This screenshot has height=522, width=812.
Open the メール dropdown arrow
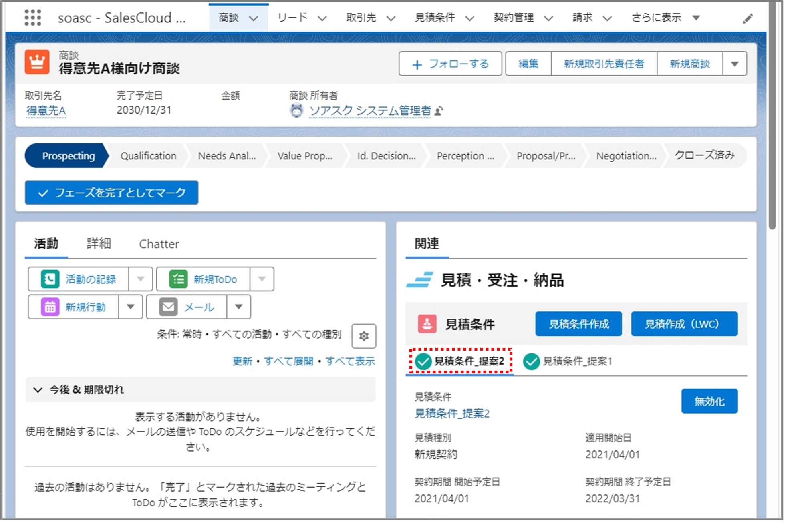point(239,307)
